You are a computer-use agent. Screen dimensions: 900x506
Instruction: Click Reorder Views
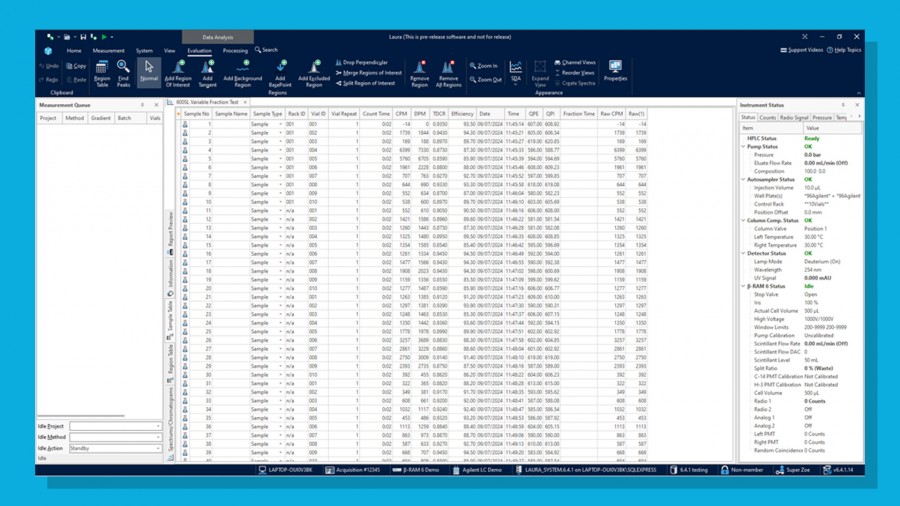(x=574, y=73)
